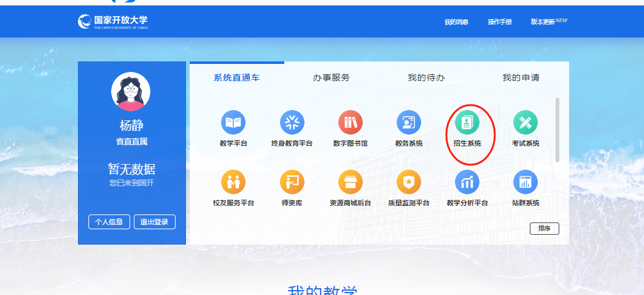Click the user avatar picture
The height and width of the screenshot is (295, 644).
pos(131,92)
